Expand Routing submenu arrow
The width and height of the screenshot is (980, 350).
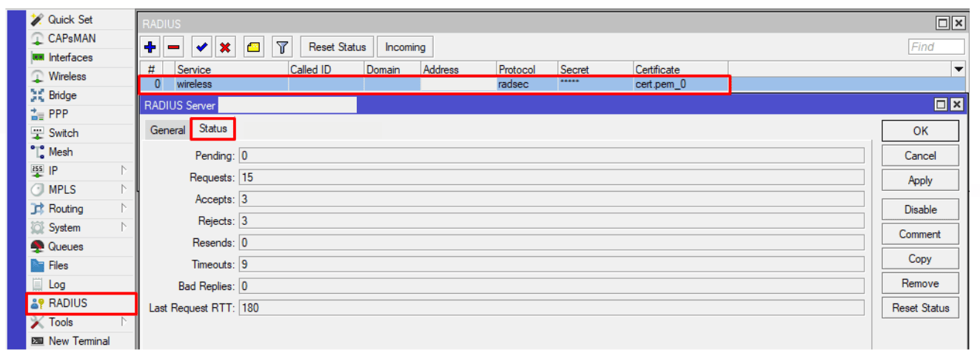(124, 208)
